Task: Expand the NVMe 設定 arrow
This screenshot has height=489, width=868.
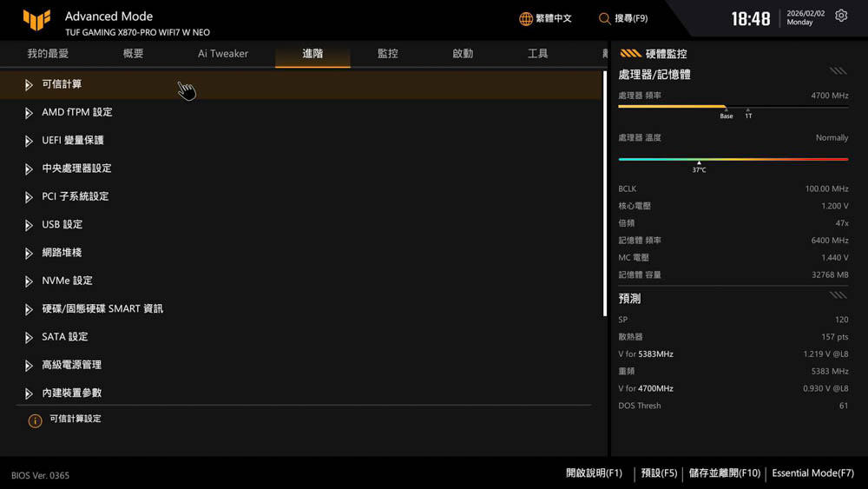Action: 29,281
